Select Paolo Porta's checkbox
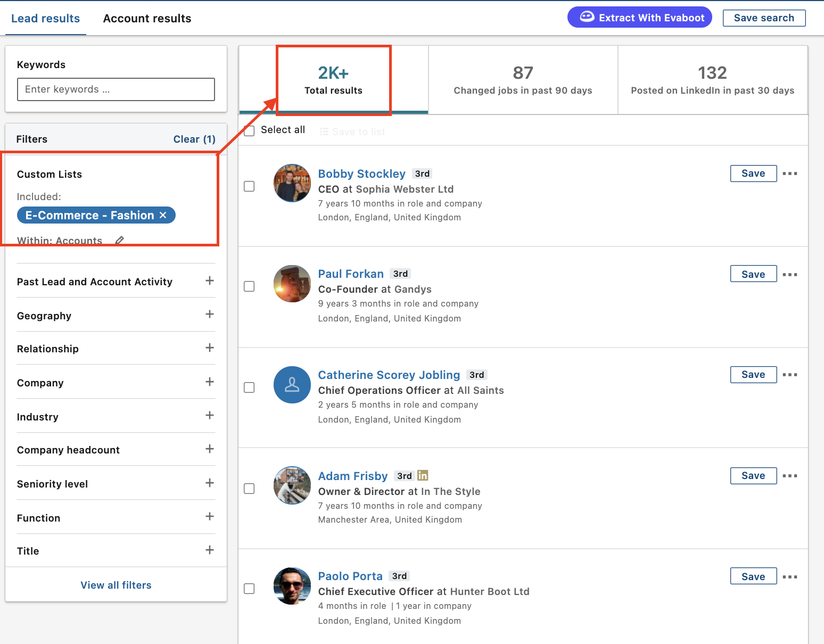This screenshot has height=644, width=824. coord(249,589)
